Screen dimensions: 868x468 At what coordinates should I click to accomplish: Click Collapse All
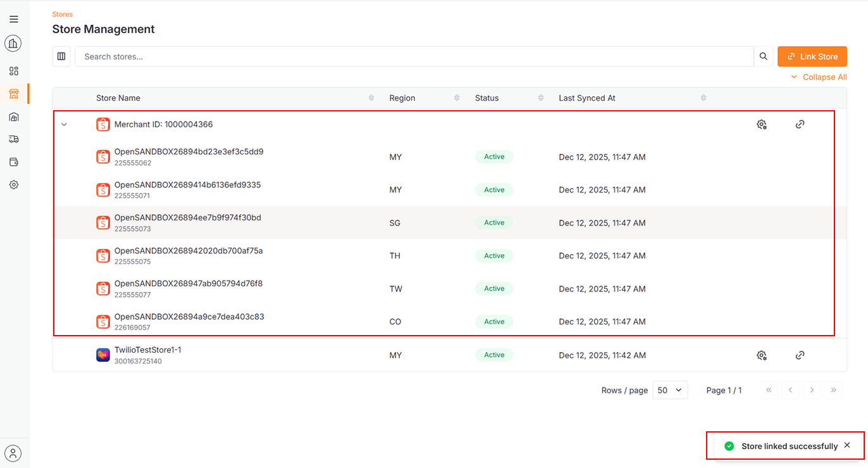(x=819, y=77)
